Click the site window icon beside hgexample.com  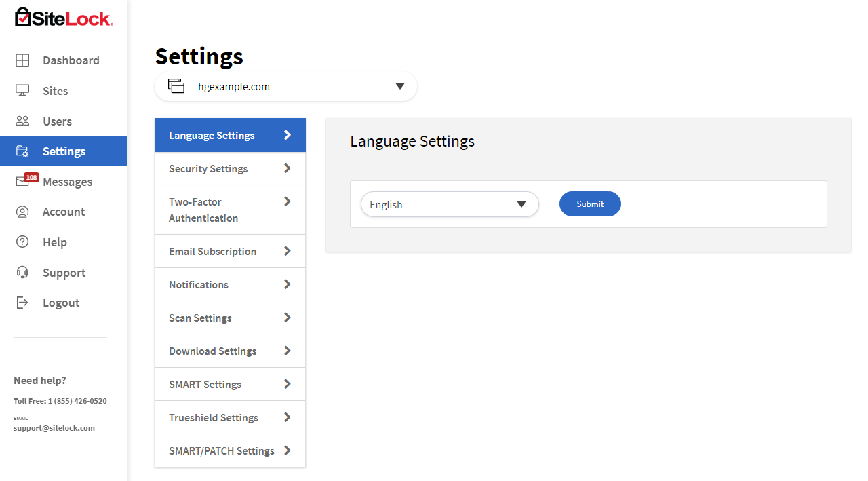pyautogui.click(x=176, y=86)
